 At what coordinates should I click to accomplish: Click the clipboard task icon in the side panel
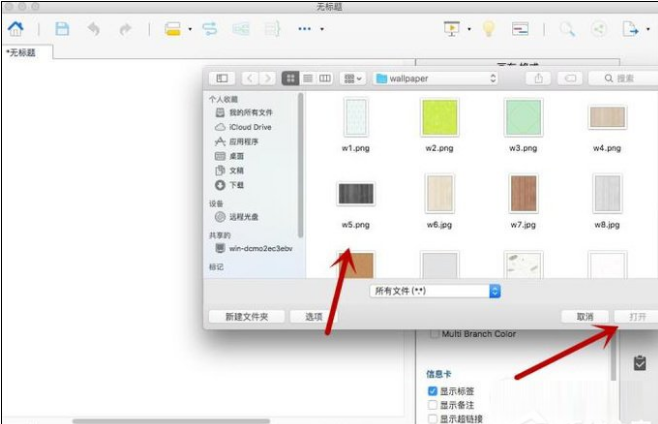click(640, 363)
